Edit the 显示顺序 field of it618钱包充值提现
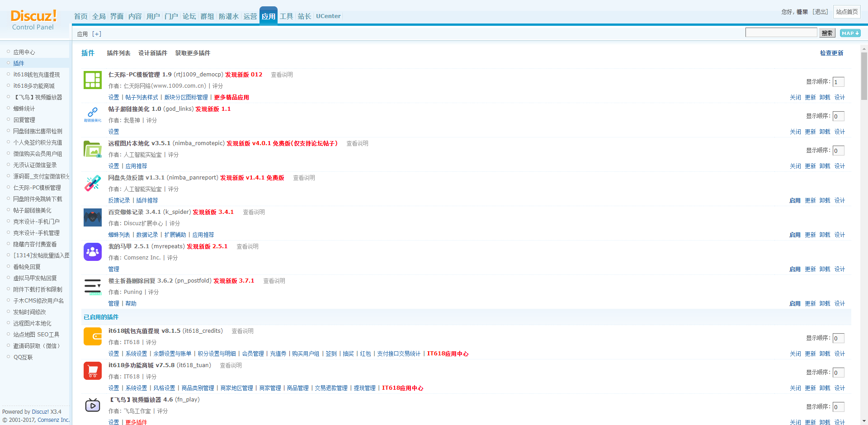Viewport: 868px width, 425px height. (x=838, y=338)
